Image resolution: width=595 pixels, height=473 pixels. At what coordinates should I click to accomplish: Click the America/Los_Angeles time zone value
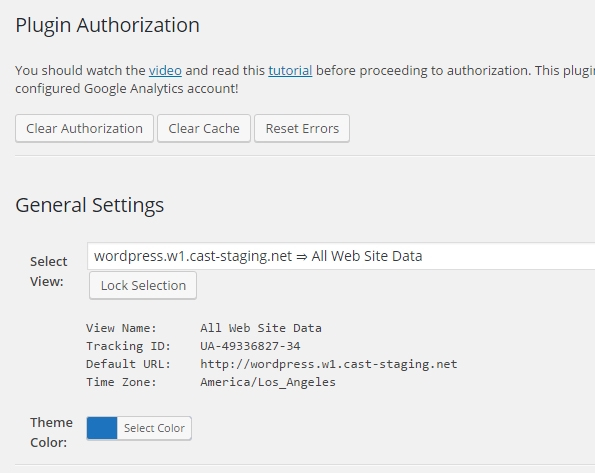point(268,382)
